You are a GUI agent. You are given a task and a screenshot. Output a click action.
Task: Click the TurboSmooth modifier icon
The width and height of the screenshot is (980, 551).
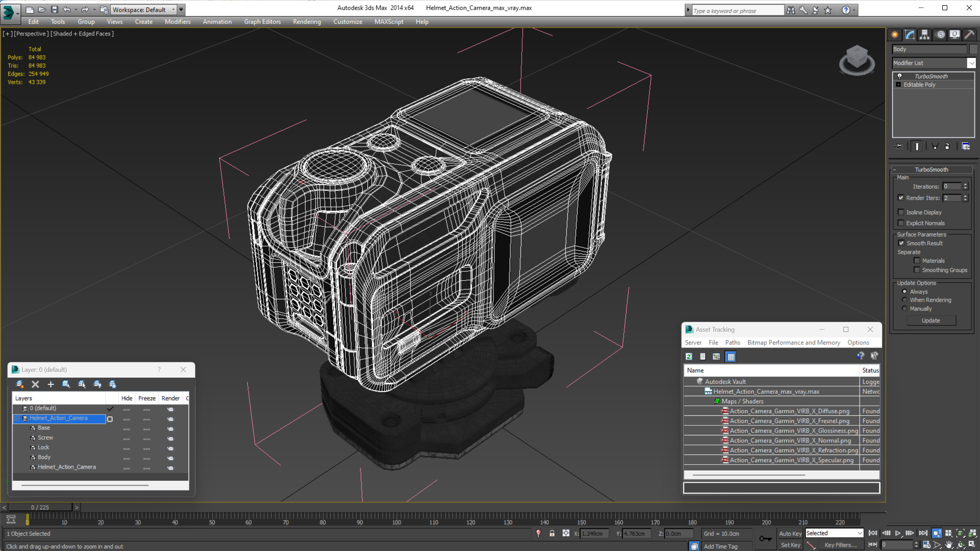tap(900, 75)
